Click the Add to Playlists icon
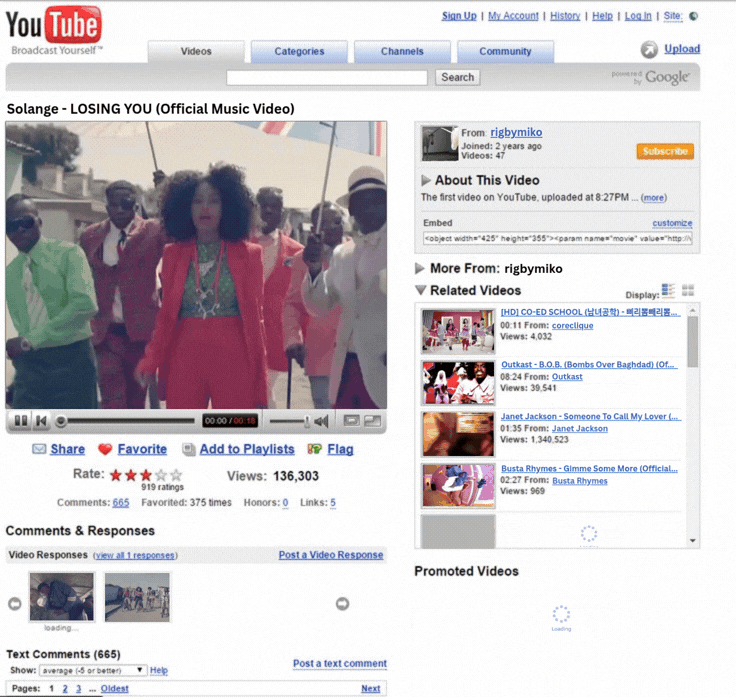736x697 pixels. tap(189, 450)
